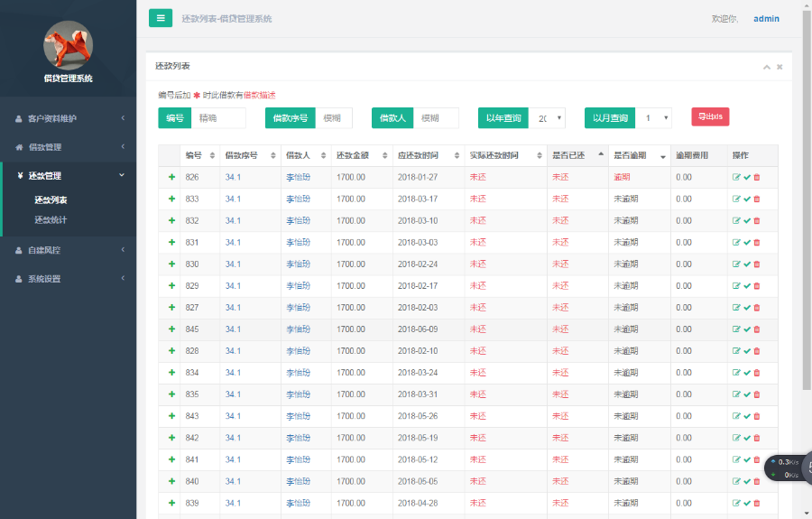
Task: Focus the 编号 exact-match input field
Action: click(218, 118)
